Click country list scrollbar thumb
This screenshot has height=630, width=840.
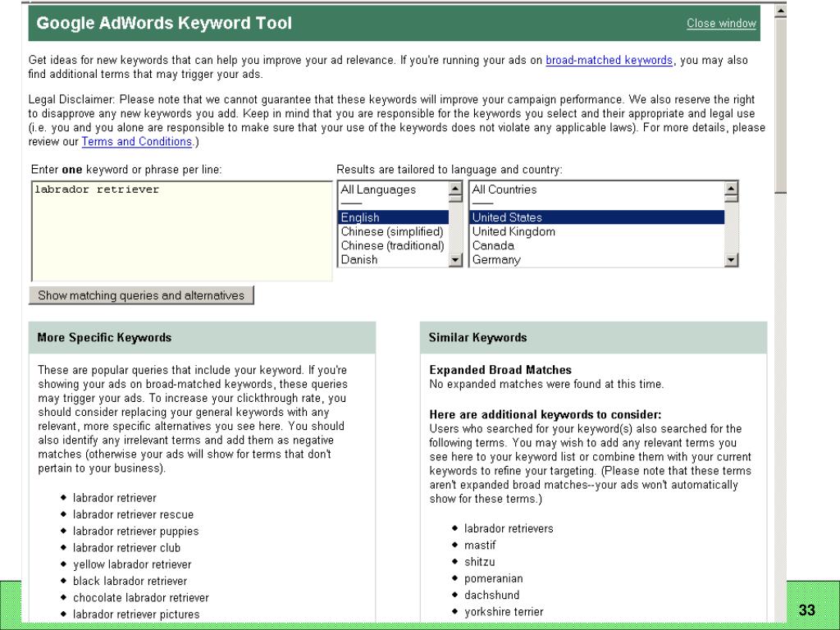[731, 199]
